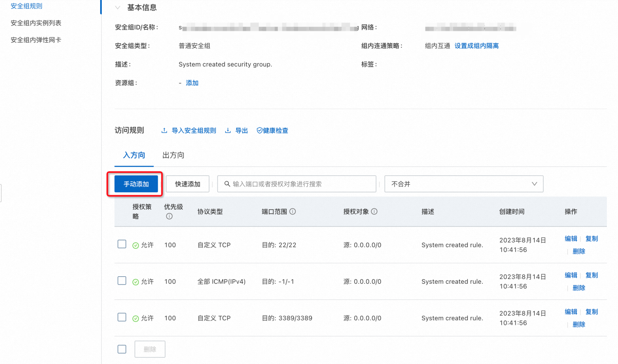
Task: Click 删除 for the 3389/3389 rule
Action: [579, 325]
